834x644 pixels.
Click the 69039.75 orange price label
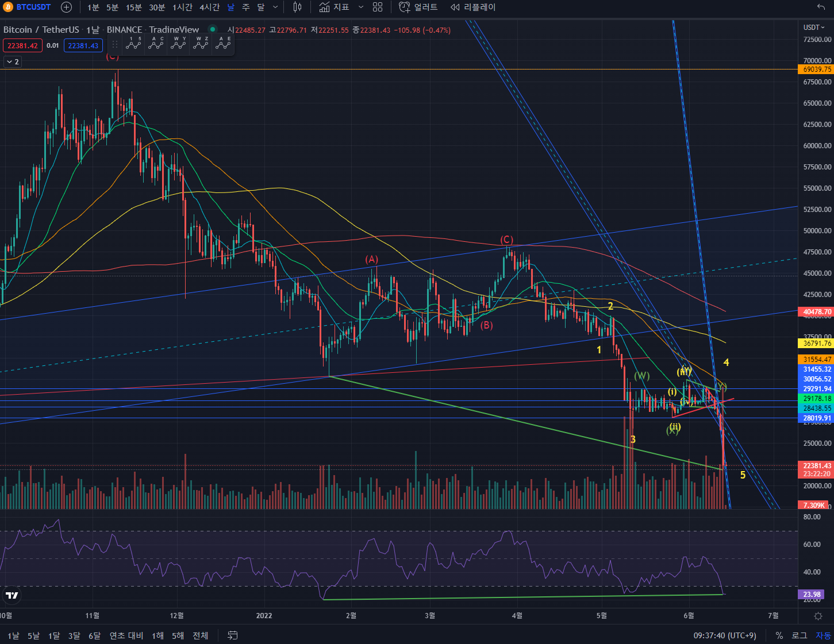[x=815, y=69]
